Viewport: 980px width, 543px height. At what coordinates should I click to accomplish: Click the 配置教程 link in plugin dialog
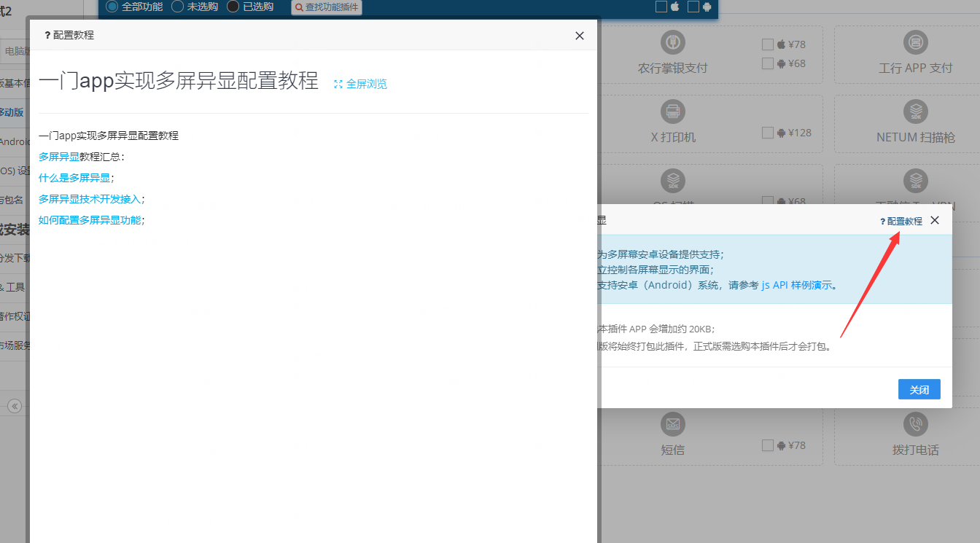coord(901,221)
